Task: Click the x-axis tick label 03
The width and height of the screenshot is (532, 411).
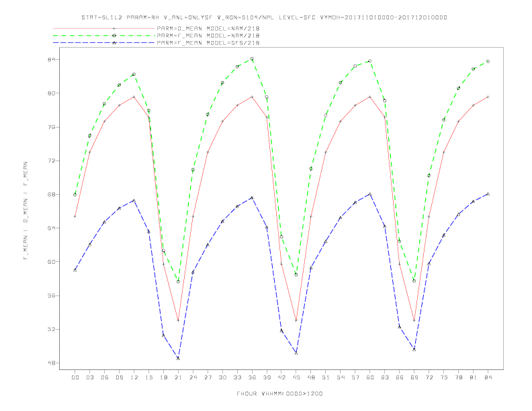Action: (x=89, y=377)
